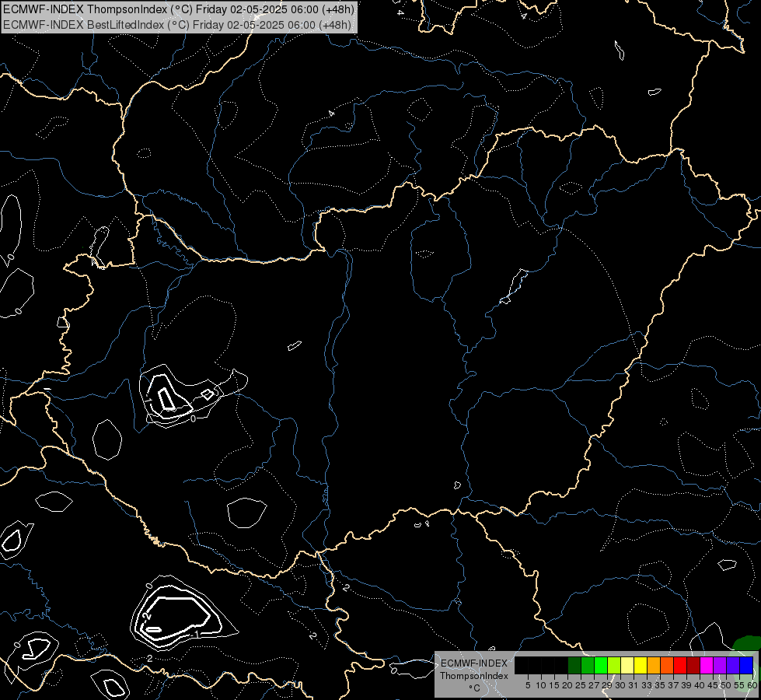761x700 pixels.
Task: Click the BestLiftedIndex title line at top
Action: [177, 24]
